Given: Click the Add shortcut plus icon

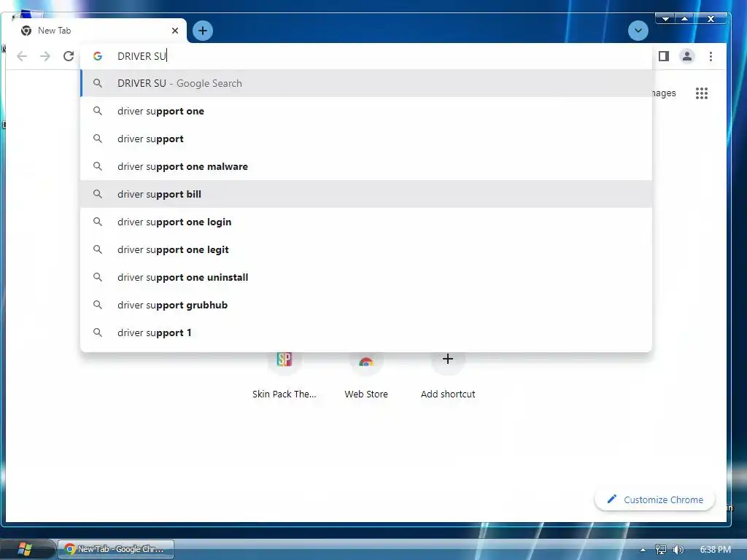Looking at the screenshot, I should point(447,359).
